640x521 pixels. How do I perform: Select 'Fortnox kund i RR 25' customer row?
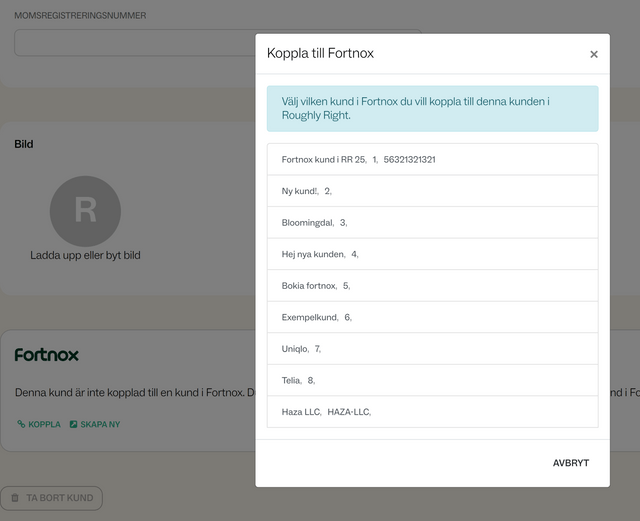[433, 159]
